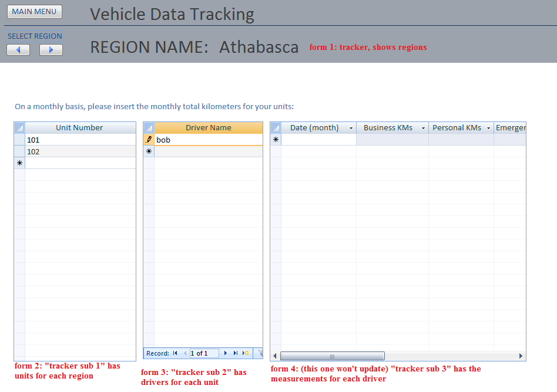This screenshot has height=392, width=557.
Task: Go to previous driver record
Action: click(184, 353)
